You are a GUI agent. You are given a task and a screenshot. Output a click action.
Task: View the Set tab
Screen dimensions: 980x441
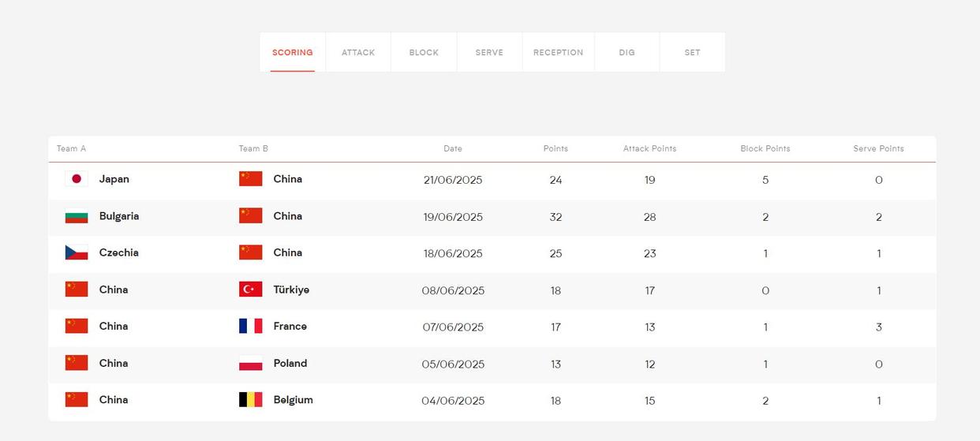click(692, 53)
